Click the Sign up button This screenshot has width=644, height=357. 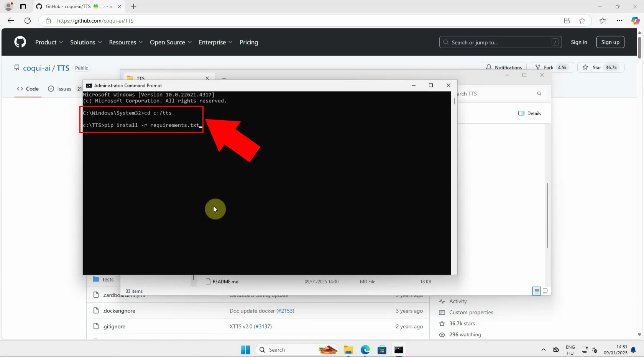coord(610,42)
